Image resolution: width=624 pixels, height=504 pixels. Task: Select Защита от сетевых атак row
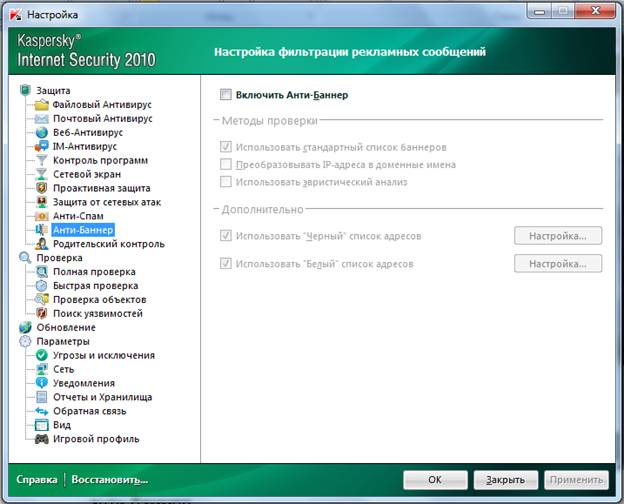click(x=107, y=202)
